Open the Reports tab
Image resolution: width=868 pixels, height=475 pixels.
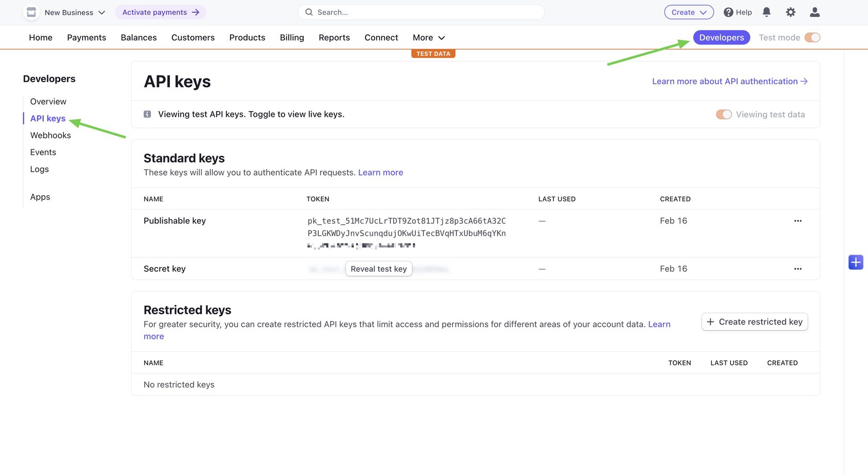pyautogui.click(x=334, y=37)
